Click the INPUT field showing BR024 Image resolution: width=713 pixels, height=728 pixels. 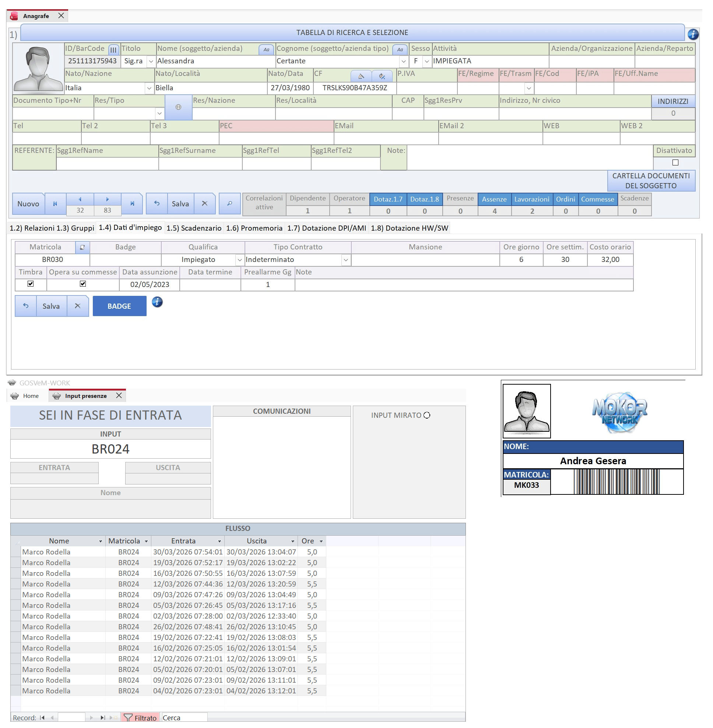[x=110, y=449]
